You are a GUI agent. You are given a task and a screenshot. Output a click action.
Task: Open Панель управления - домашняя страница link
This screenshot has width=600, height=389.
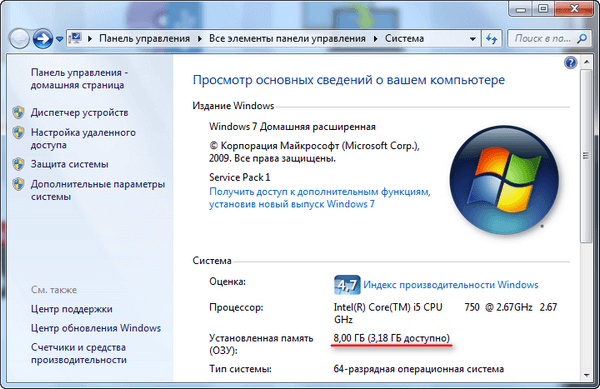click(79, 79)
